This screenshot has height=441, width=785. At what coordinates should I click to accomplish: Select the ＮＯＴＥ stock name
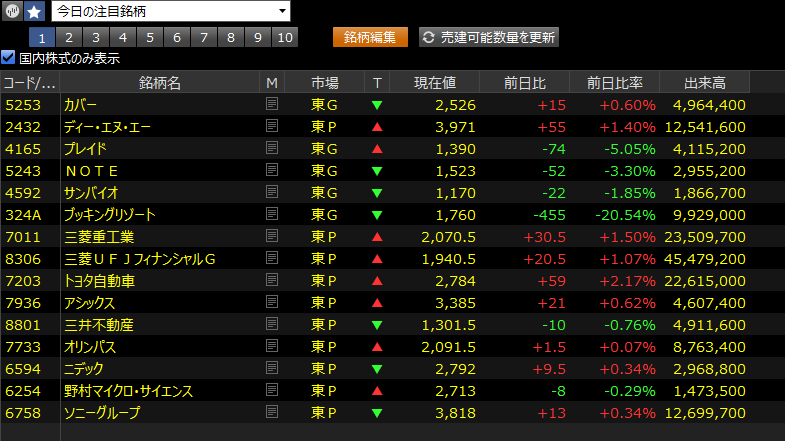pos(92,171)
